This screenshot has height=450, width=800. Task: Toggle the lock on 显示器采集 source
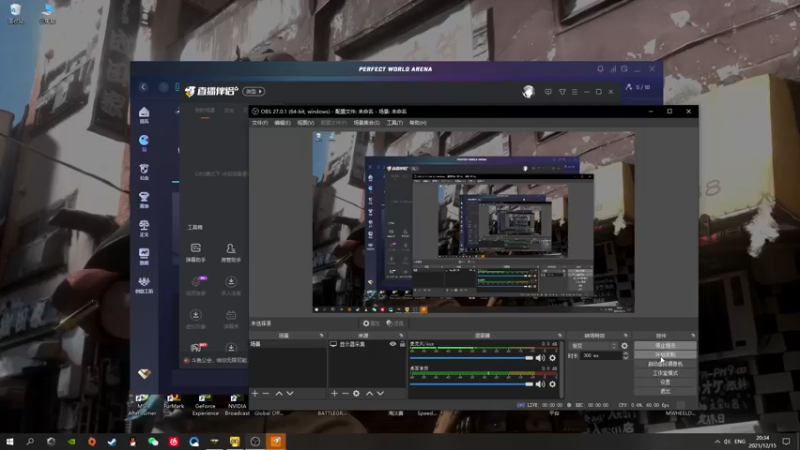402,344
